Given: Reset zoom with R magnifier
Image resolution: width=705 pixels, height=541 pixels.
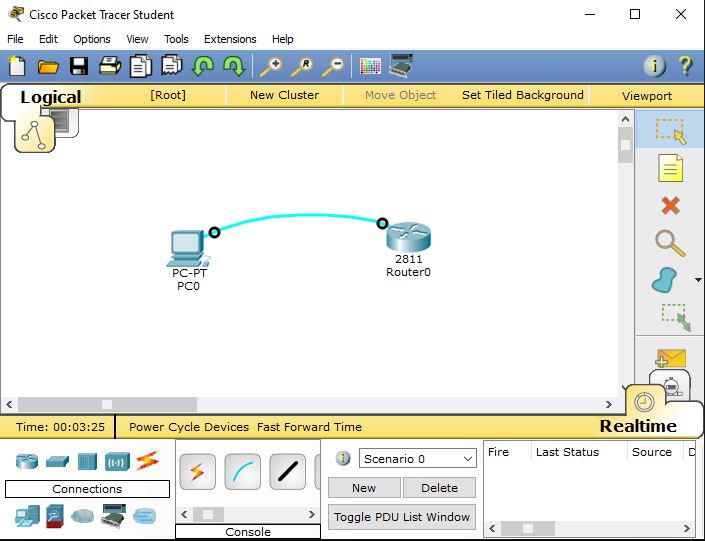Looking at the screenshot, I should coord(302,67).
